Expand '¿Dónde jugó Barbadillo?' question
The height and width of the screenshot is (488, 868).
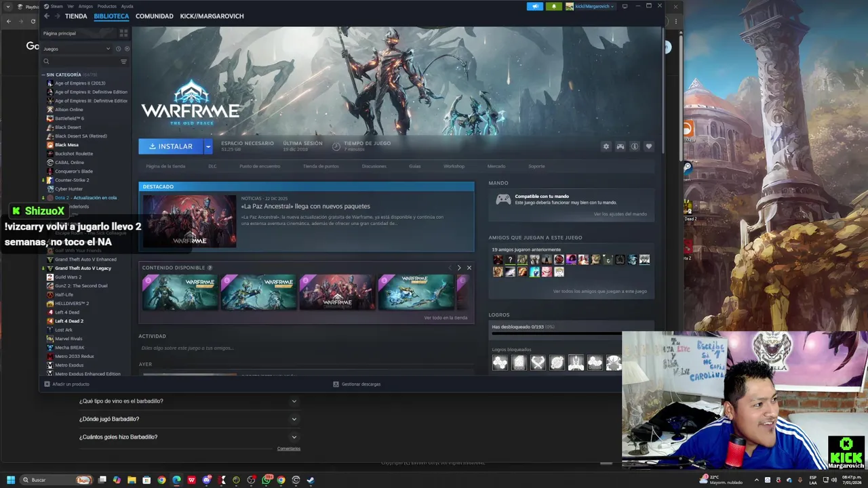click(189, 419)
